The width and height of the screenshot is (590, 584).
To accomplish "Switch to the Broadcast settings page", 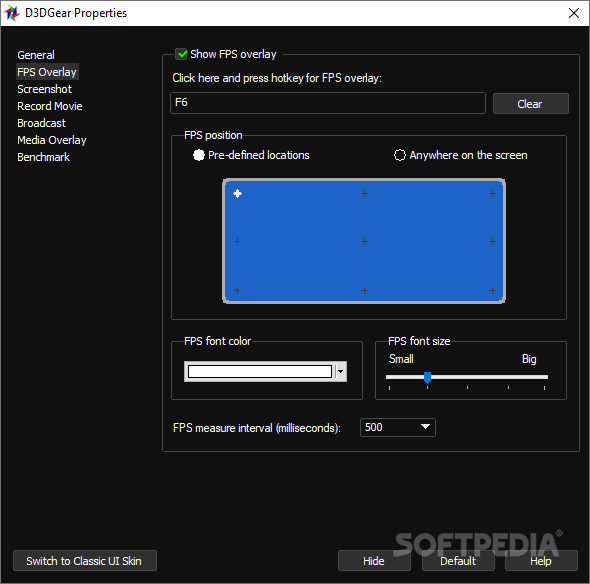I will pos(41,123).
